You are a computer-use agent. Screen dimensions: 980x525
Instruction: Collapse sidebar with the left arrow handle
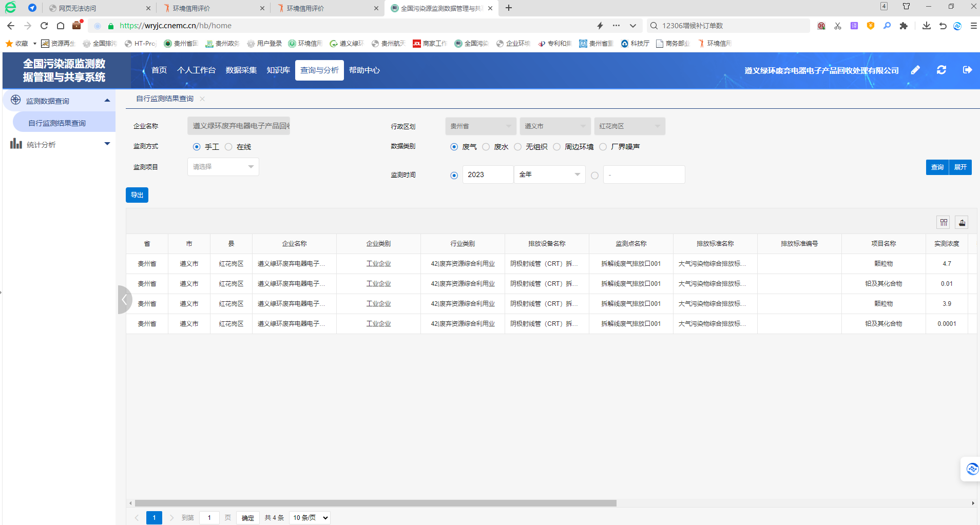pos(124,300)
